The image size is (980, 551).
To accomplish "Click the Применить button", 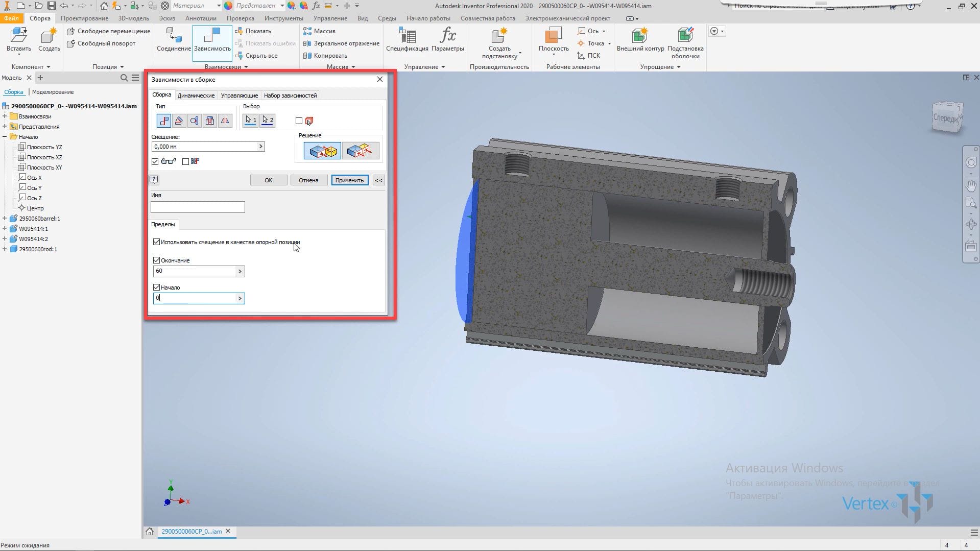I will [x=350, y=180].
